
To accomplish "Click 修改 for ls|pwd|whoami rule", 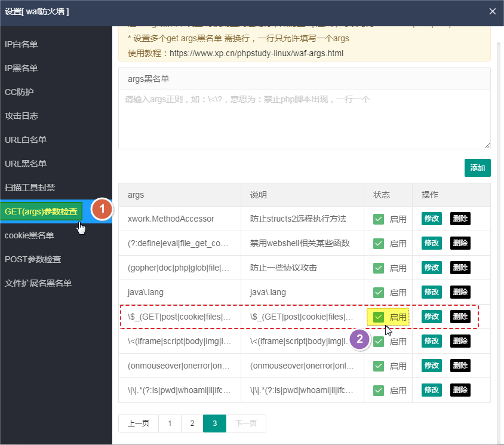I will (x=431, y=390).
